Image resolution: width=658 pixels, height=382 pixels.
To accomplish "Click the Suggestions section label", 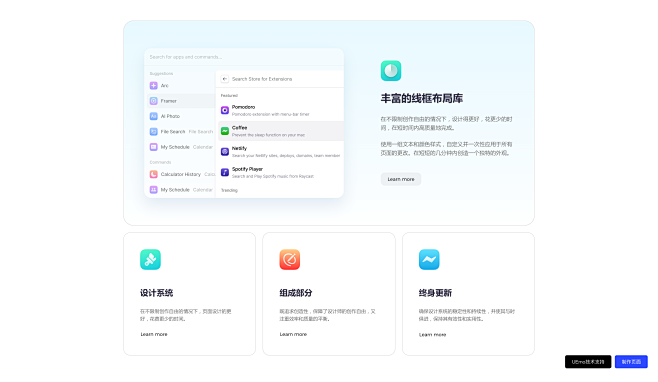I will [x=162, y=73].
